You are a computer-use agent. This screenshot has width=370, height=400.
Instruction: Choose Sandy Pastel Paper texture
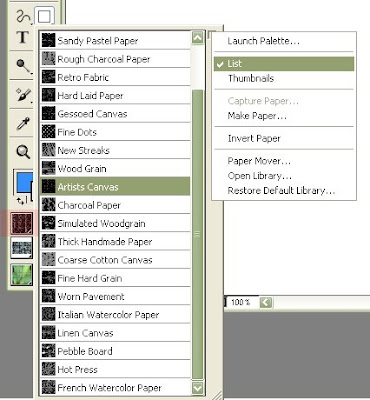(115, 41)
